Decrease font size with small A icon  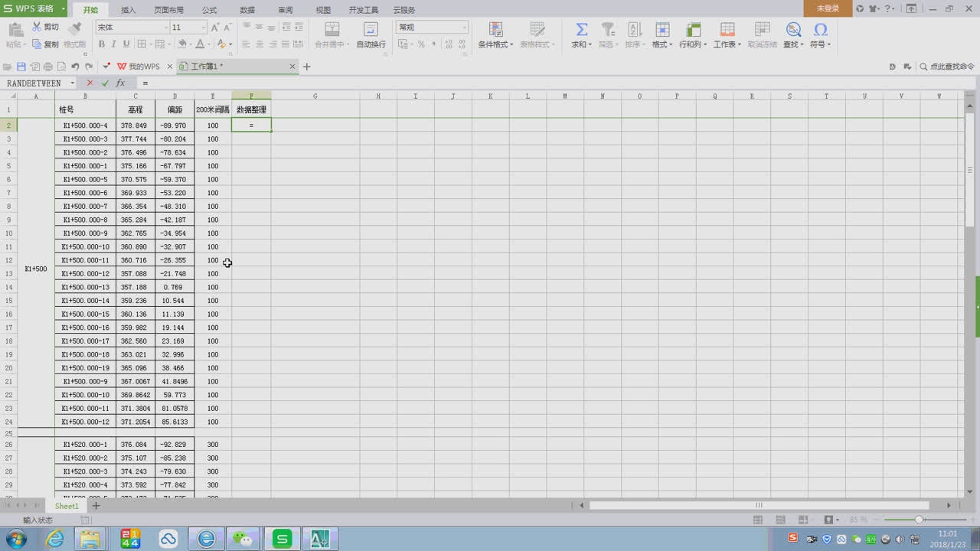point(227,28)
